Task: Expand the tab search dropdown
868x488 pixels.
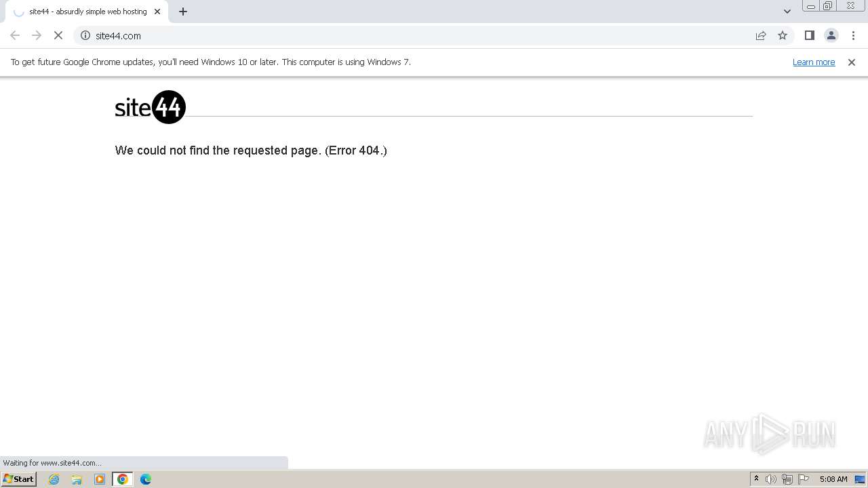Action: pyautogui.click(x=787, y=12)
